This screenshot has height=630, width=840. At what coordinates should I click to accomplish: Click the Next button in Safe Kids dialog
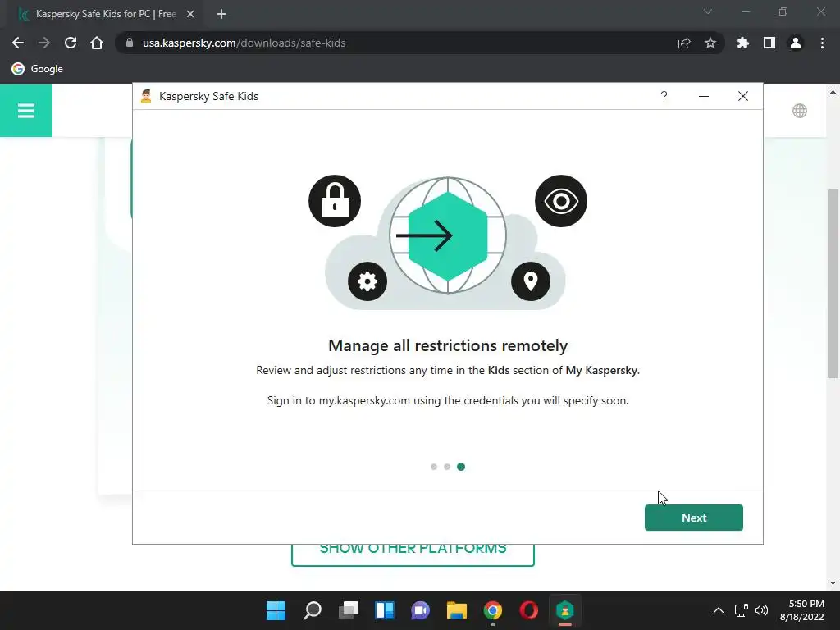click(x=693, y=518)
